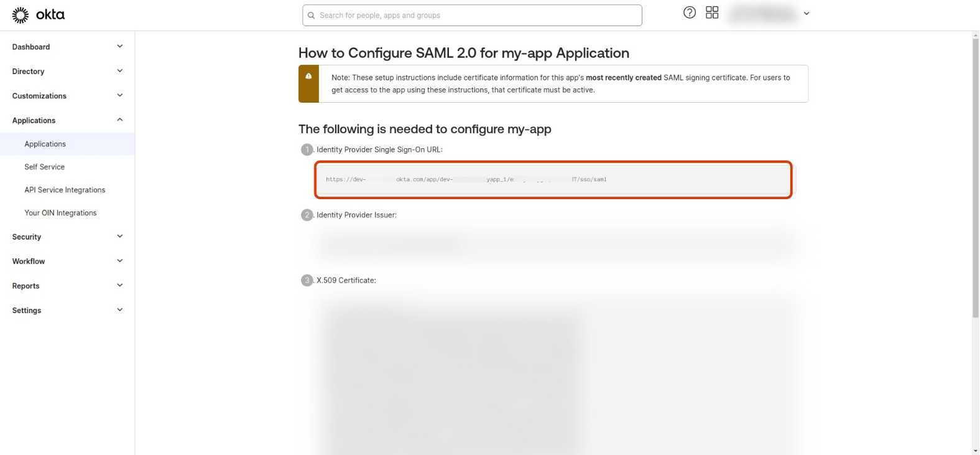Image resolution: width=980 pixels, height=455 pixels.
Task: Click the warning icon in the note banner
Action: coord(308,76)
